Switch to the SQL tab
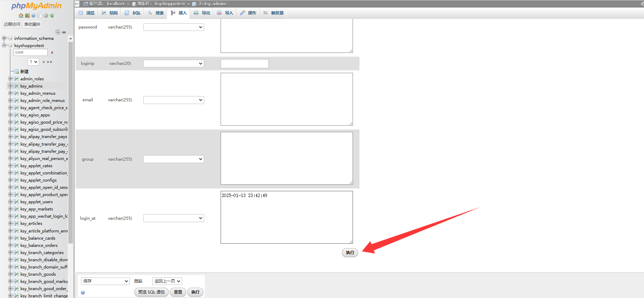 pos(133,13)
